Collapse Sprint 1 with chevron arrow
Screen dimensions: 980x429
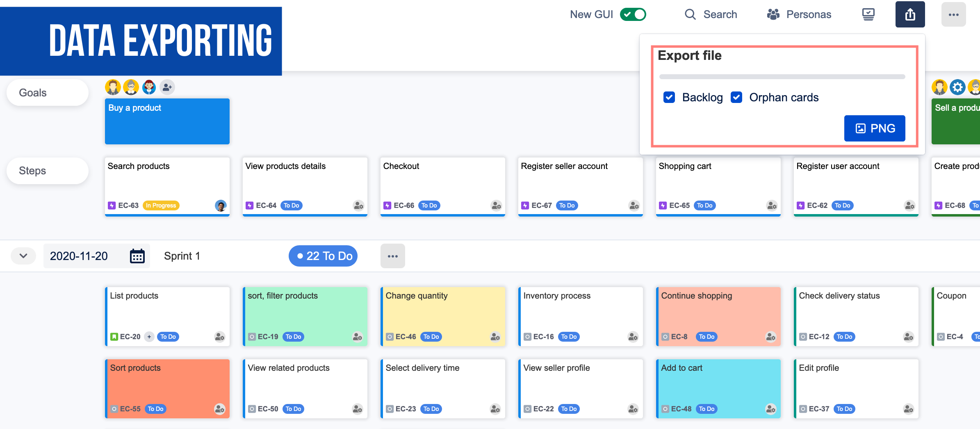(x=23, y=256)
